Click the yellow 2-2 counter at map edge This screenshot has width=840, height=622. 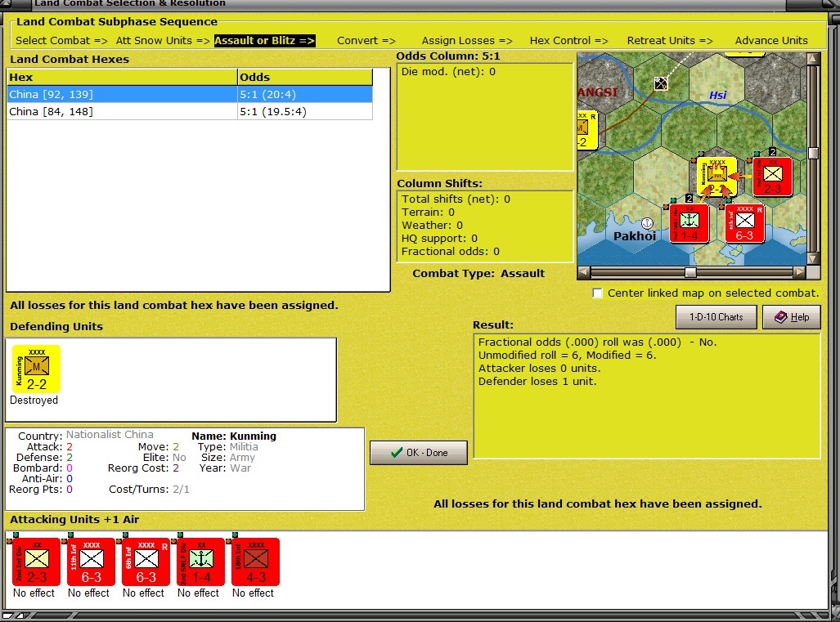[587, 130]
